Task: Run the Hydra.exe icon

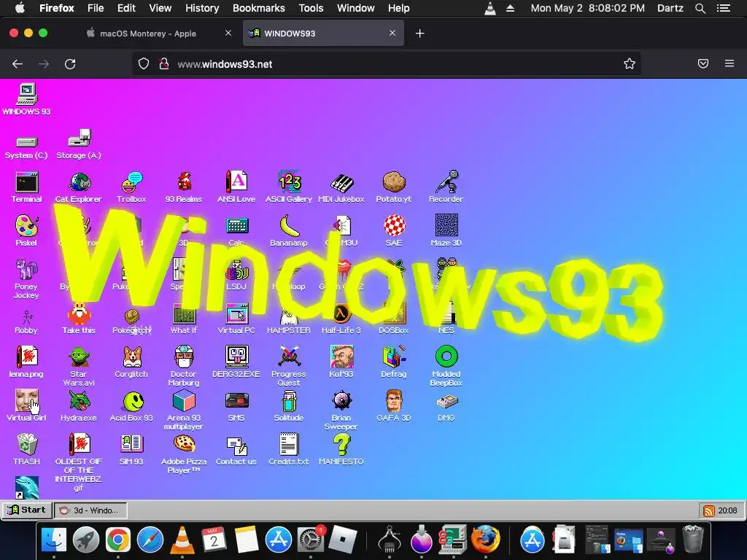Action: click(x=79, y=401)
